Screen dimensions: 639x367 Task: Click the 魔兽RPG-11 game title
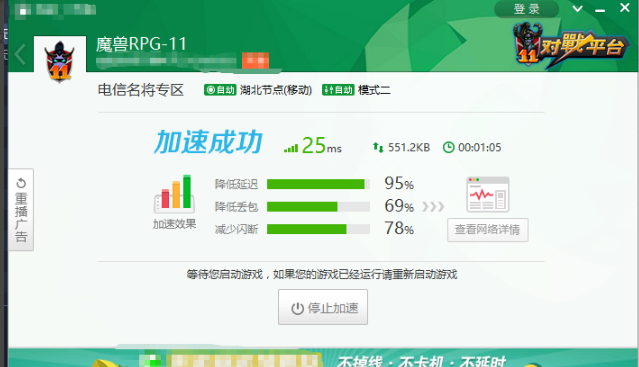[x=141, y=44]
